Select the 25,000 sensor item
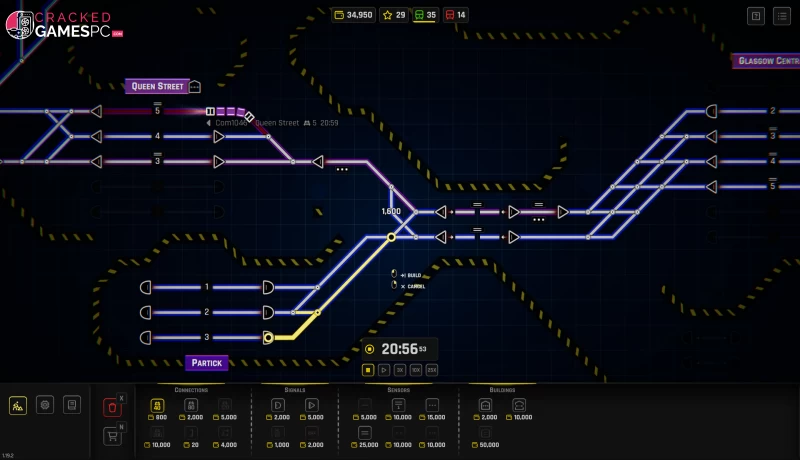 pos(365,433)
